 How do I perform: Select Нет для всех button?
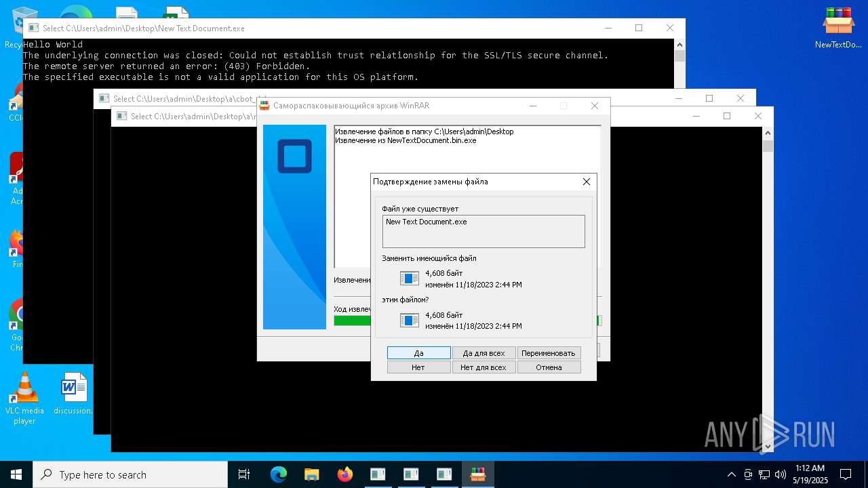click(484, 367)
